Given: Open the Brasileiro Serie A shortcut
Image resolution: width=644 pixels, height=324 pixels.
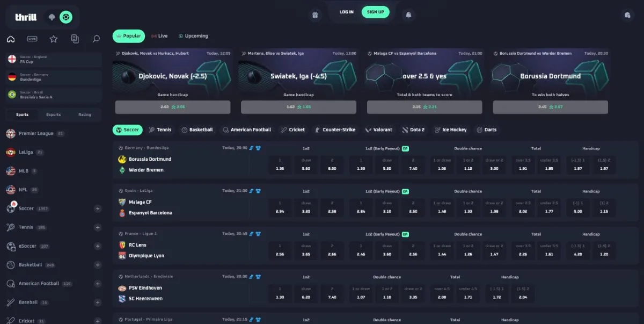Looking at the screenshot, I should click(53, 95).
